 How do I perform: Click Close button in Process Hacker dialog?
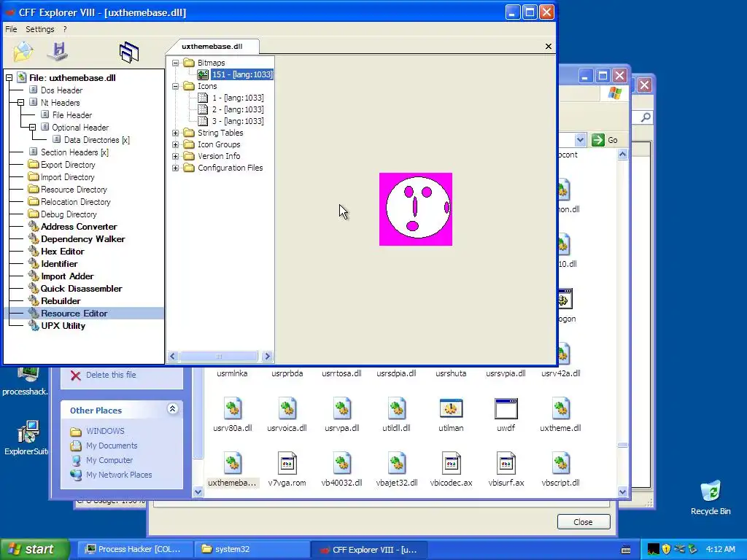tap(584, 522)
